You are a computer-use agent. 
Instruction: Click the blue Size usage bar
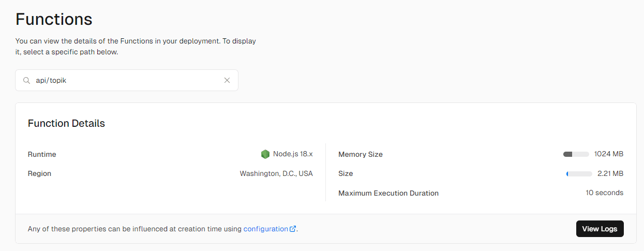pyautogui.click(x=579, y=174)
